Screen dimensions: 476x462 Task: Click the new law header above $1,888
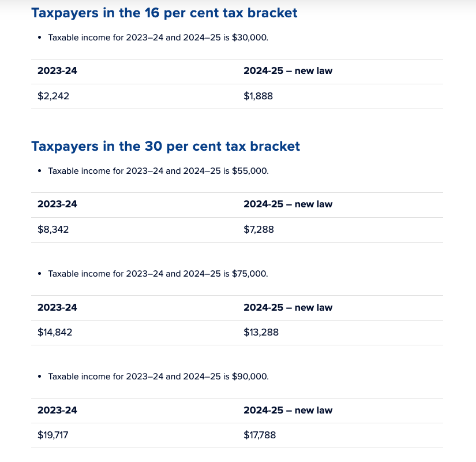pos(288,71)
